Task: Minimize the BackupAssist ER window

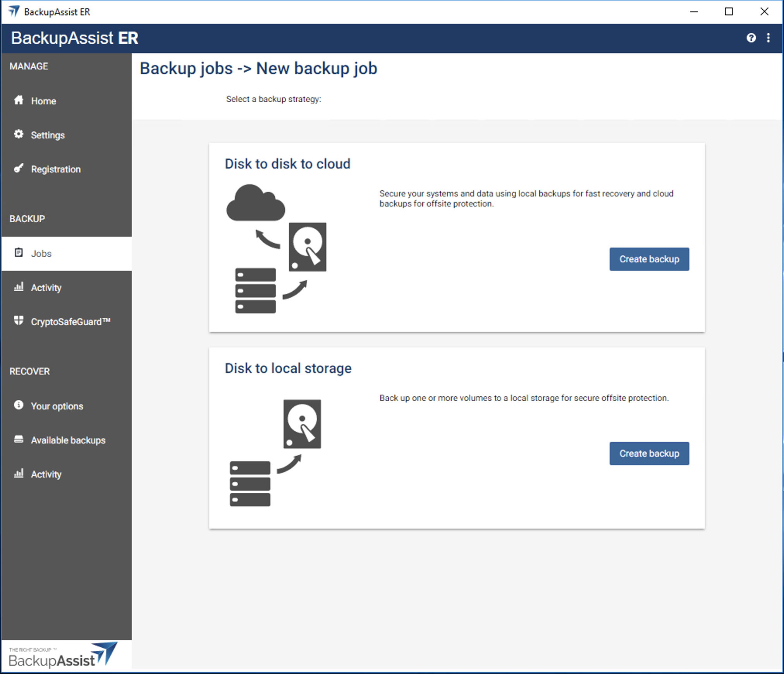Action: (x=694, y=12)
